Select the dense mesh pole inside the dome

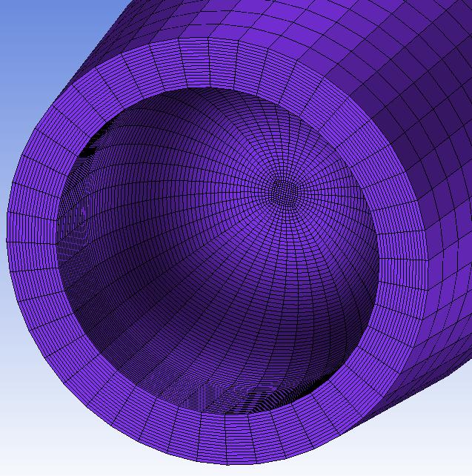285,192
